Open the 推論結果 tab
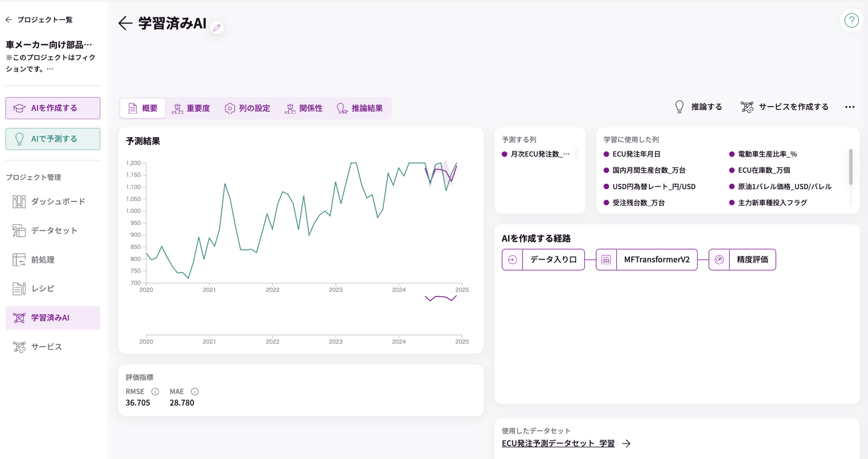868x459 pixels. tap(360, 108)
